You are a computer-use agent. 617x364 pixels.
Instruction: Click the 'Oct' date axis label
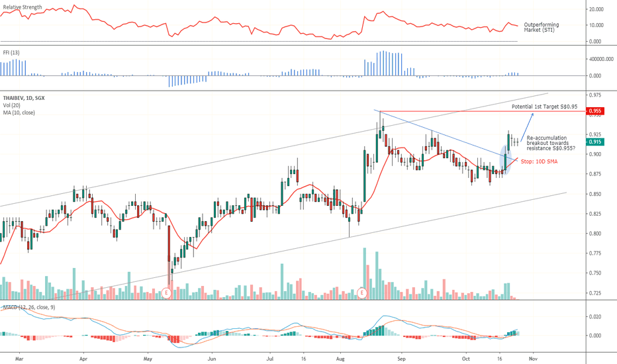[x=466, y=359]
